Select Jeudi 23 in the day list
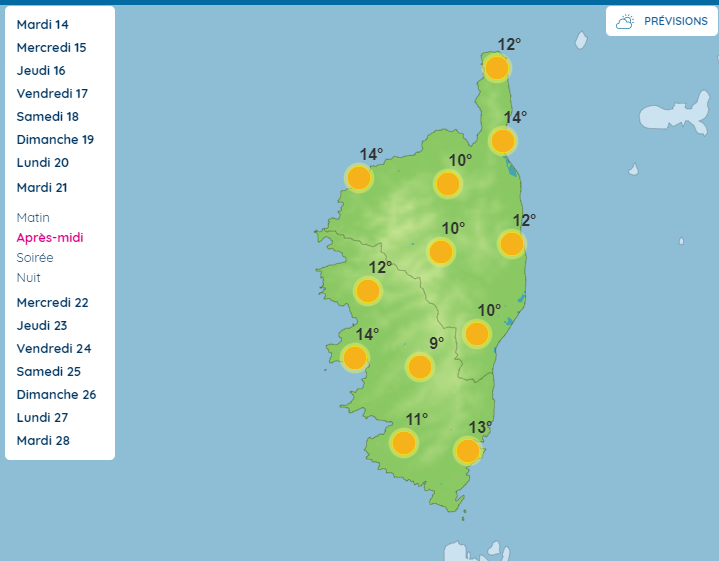 pyautogui.click(x=42, y=325)
